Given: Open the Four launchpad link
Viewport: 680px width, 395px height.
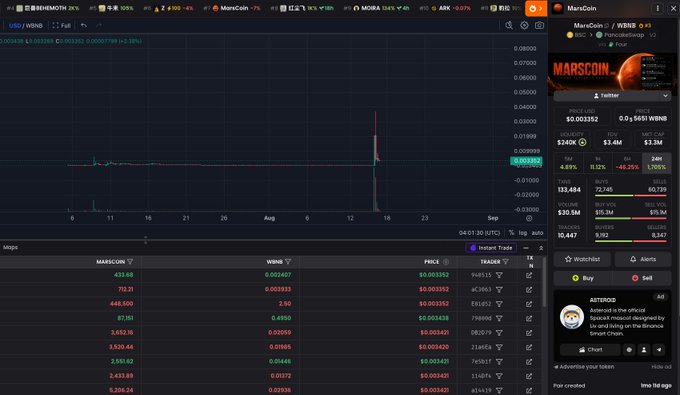Looking at the screenshot, I should (618, 44).
